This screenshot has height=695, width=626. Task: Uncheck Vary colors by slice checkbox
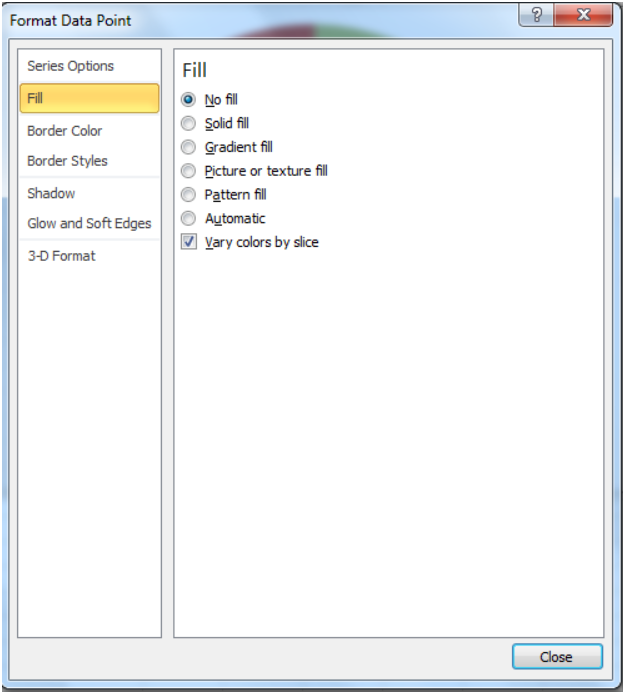(189, 242)
